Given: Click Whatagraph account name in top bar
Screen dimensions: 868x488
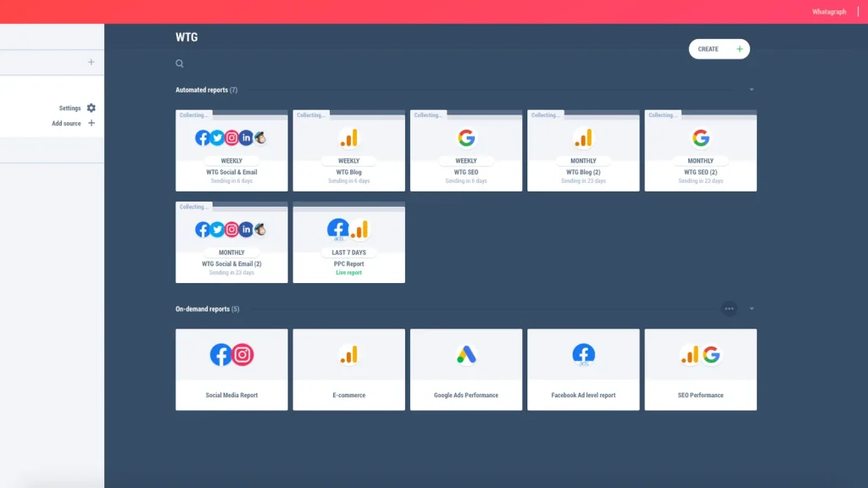Looking at the screenshot, I should tap(829, 12).
